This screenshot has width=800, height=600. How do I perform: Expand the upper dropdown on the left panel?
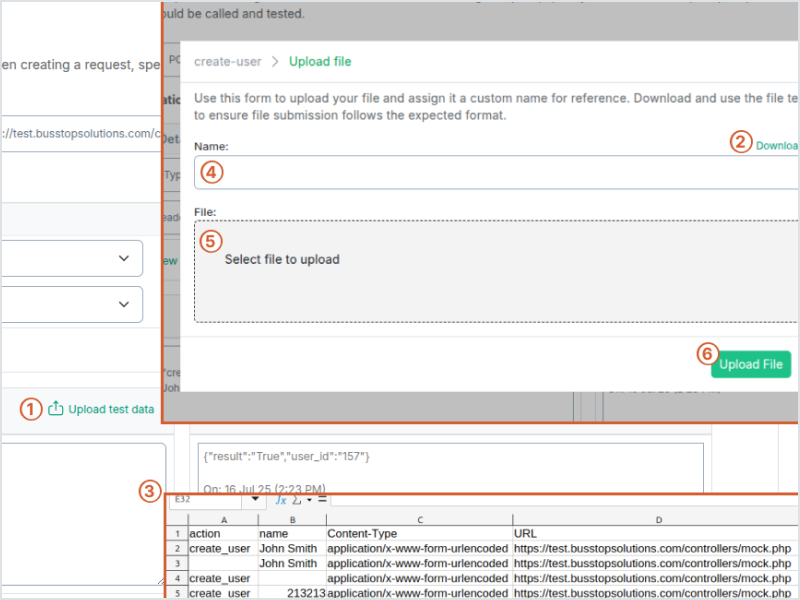123,258
